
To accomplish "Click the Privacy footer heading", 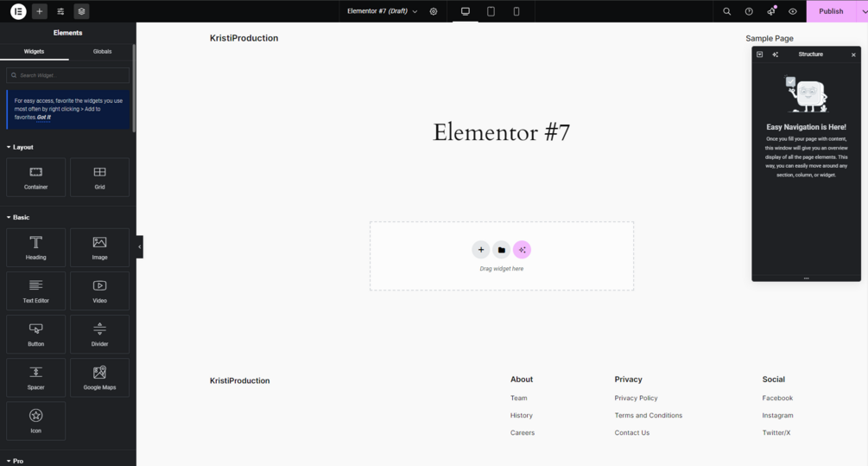I will (628, 380).
